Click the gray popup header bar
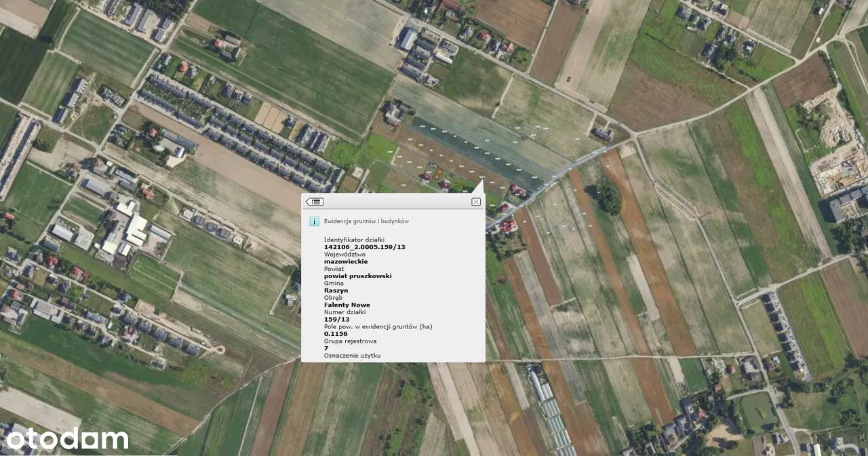Image resolution: width=868 pixels, height=456 pixels. pos(393,202)
